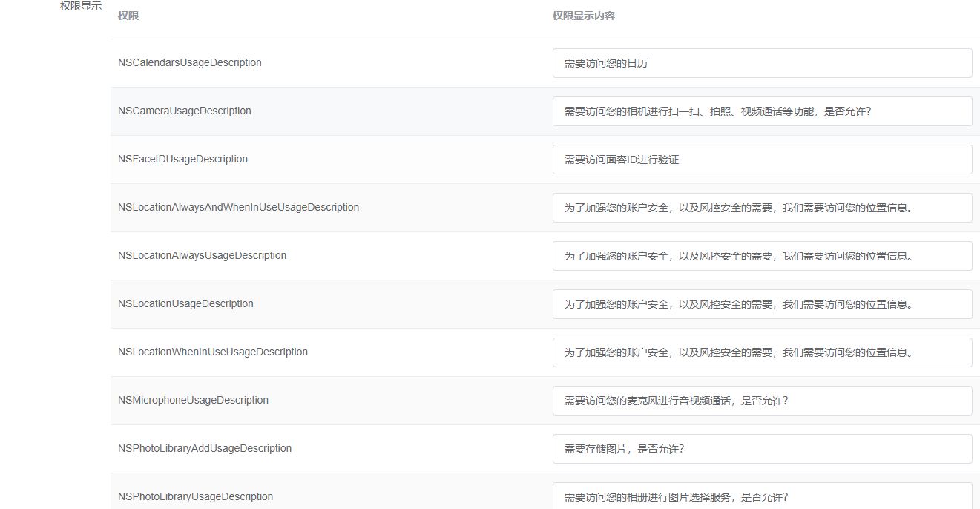Click the NSMicrophoneUsageDescription row label
Image resolution: width=980 pixels, height=509 pixels.
click(193, 400)
